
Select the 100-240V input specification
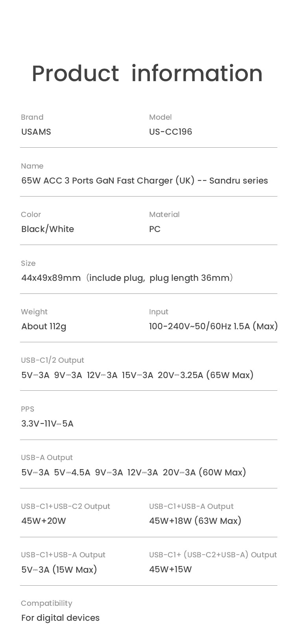(214, 327)
